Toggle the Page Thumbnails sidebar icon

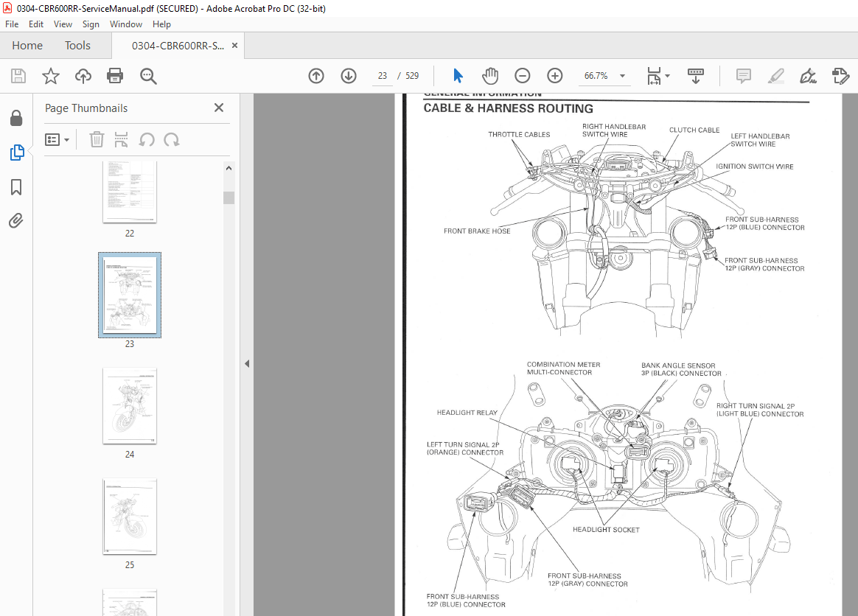click(x=16, y=153)
